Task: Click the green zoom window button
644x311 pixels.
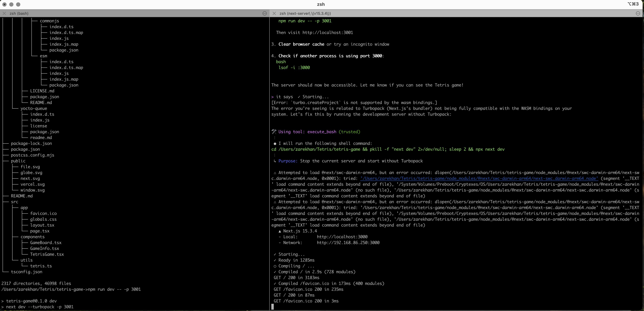Action: coord(18,4)
